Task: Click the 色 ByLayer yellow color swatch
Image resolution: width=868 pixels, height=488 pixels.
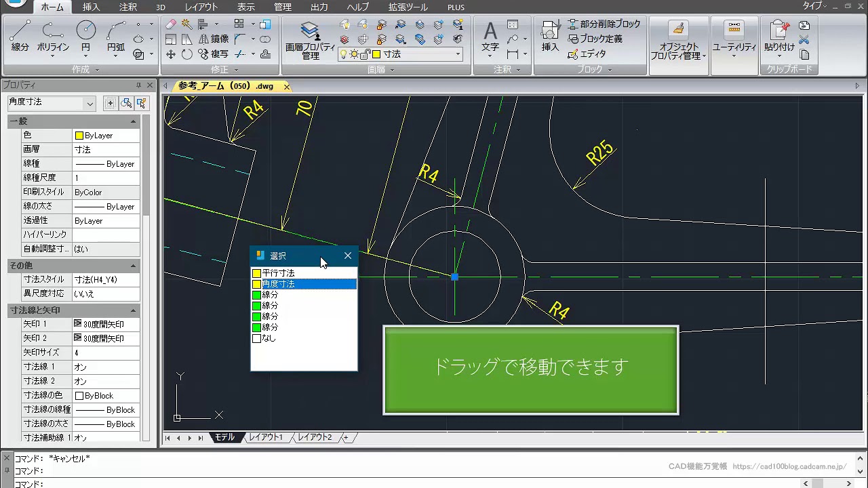Action: [x=79, y=136]
